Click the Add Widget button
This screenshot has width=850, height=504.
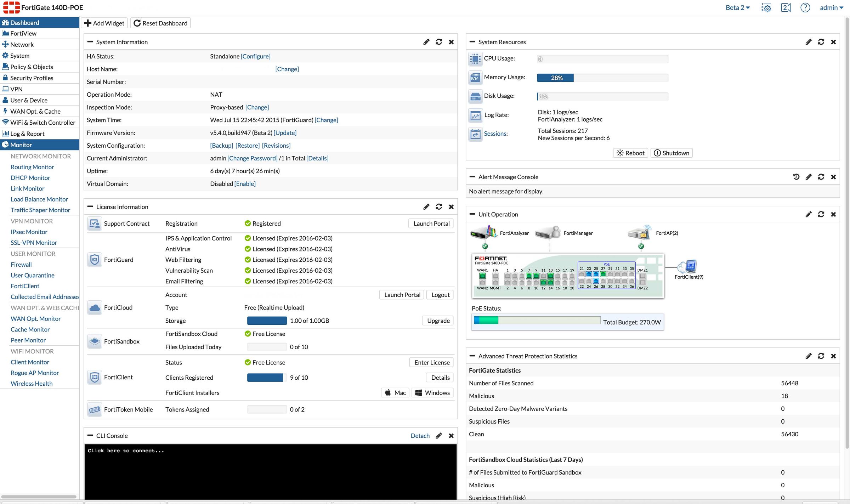104,23
